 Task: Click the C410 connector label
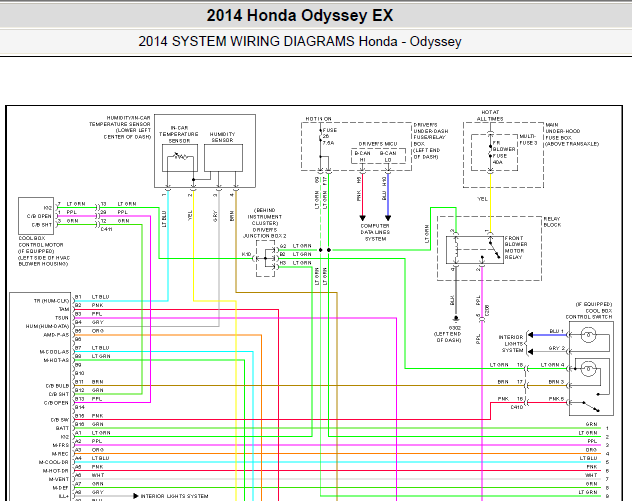click(517, 407)
